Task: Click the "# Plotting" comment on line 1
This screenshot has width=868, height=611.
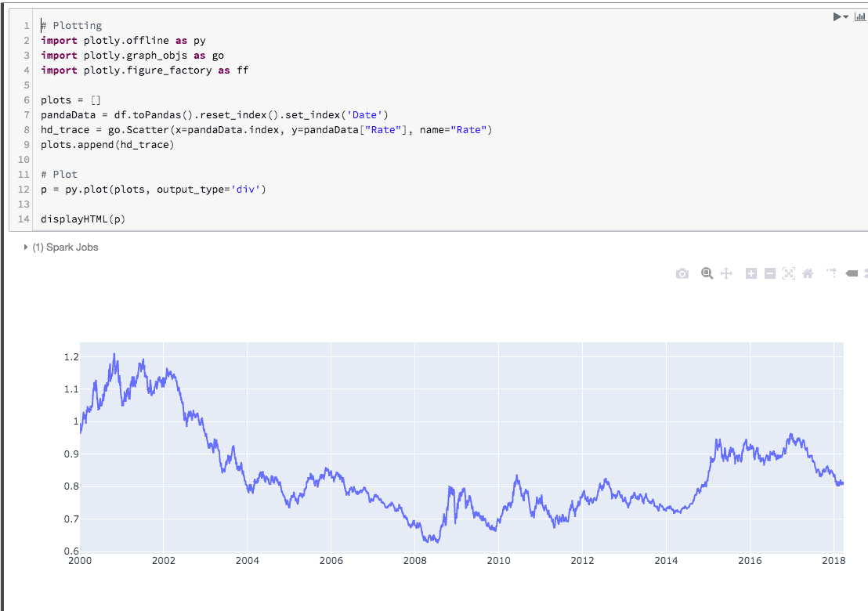Action: click(x=71, y=26)
